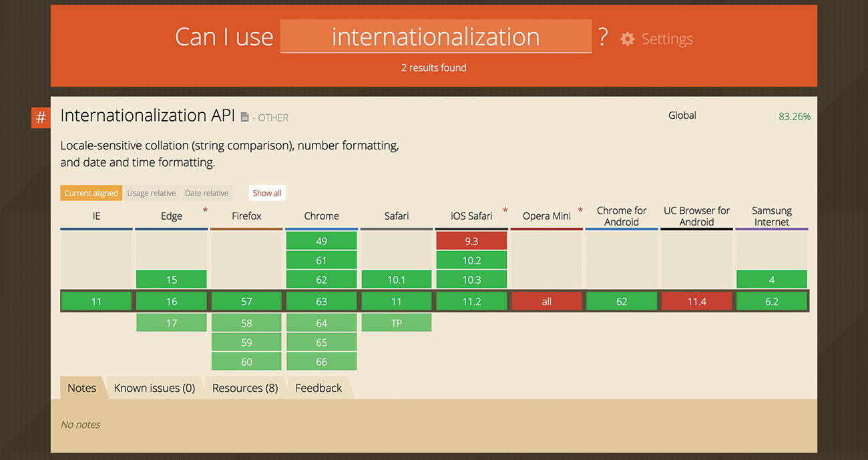Switch to Usage relative view
Screen dimensions: 868x460
(152, 192)
